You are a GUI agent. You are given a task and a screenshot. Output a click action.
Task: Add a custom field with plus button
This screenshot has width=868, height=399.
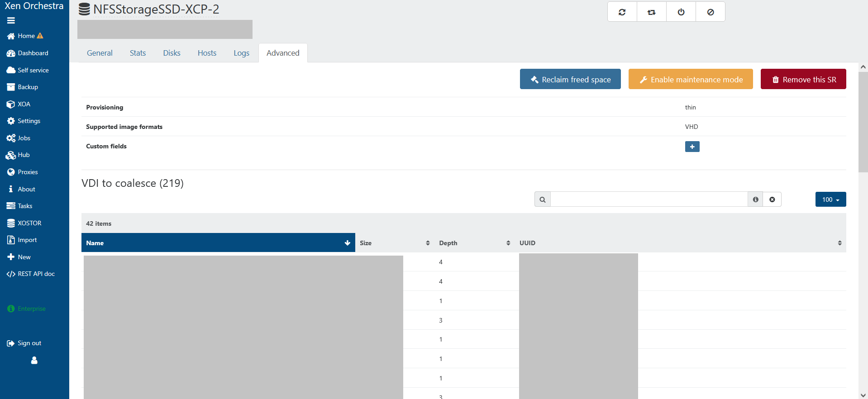(692, 147)
